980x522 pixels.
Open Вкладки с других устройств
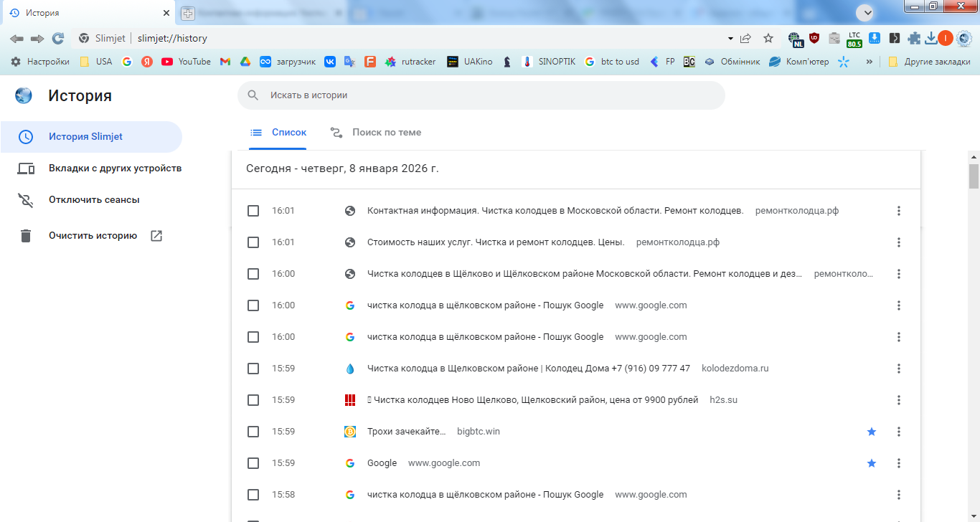pyautogui.click(x=100, y=169)
